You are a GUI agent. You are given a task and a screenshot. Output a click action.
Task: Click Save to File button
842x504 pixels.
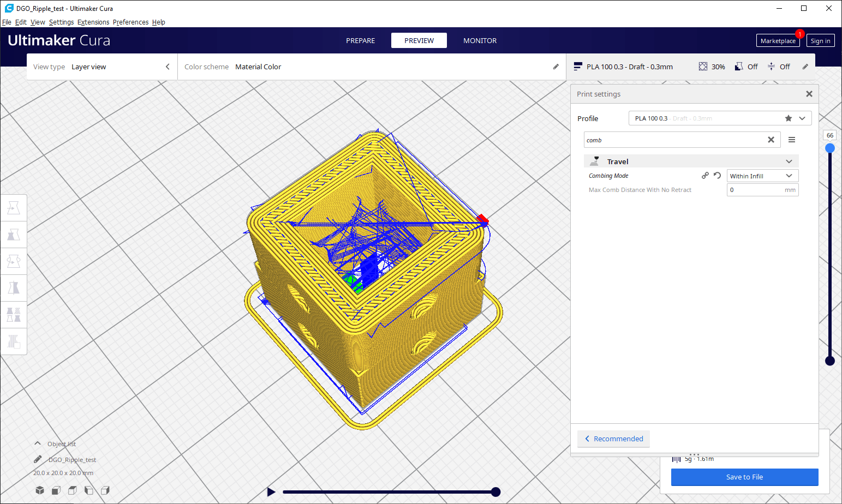click(744, 477)
